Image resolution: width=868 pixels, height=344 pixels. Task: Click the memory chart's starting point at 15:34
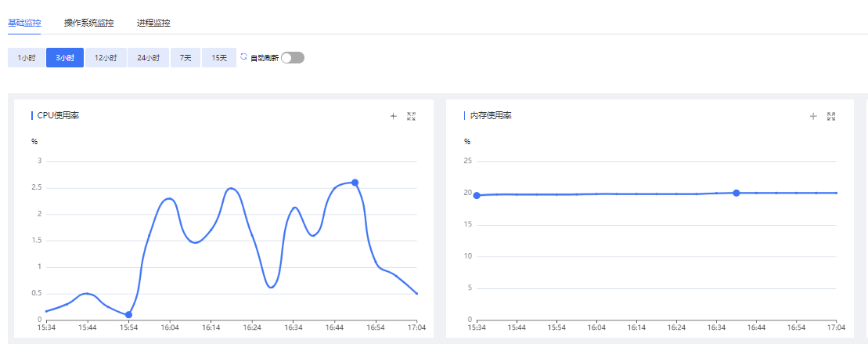click(477, 195)
